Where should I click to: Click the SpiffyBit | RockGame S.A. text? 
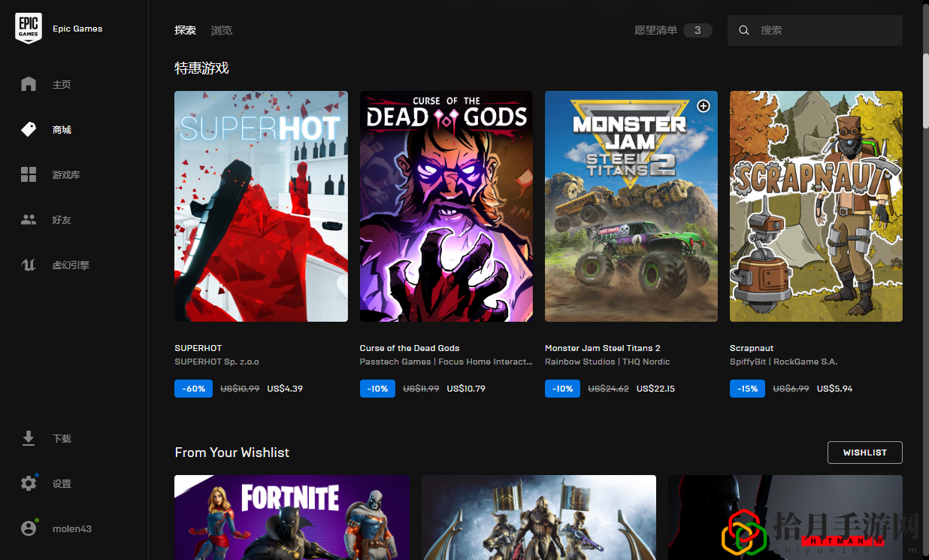tap(783, 362)
